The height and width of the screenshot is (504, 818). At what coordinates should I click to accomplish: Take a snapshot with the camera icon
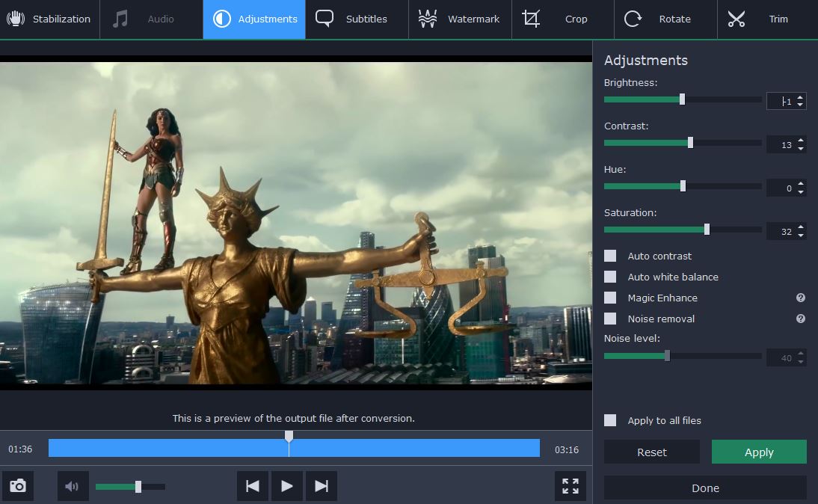(18, 486)
